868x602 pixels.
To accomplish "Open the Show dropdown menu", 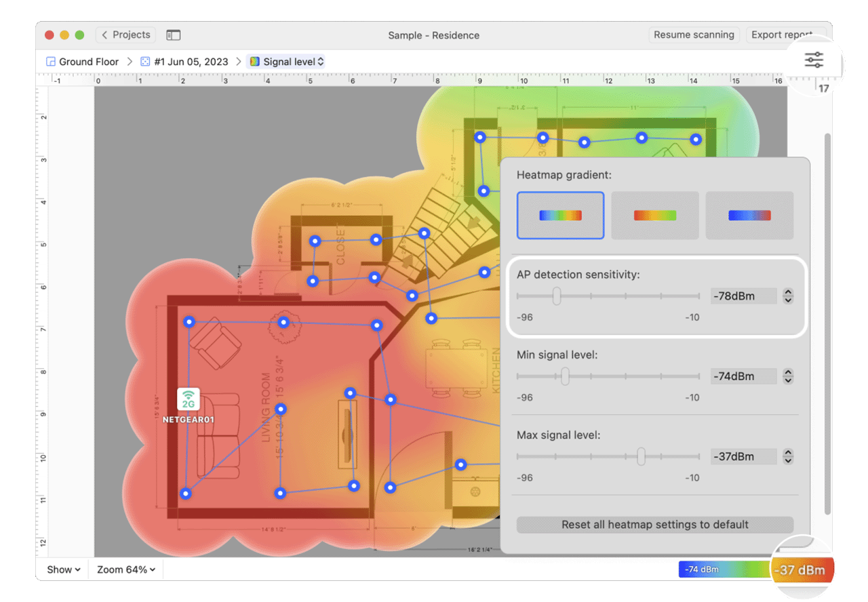I will point(64,569).
